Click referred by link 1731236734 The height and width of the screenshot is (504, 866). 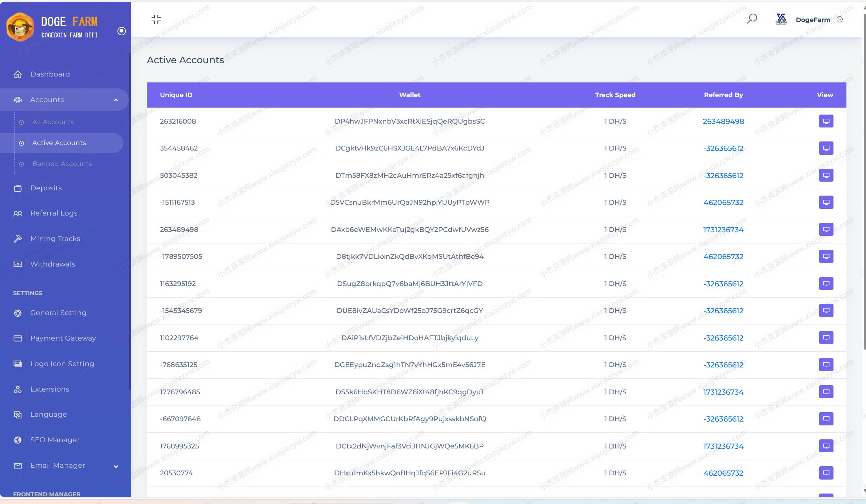(x=724, y=229)
